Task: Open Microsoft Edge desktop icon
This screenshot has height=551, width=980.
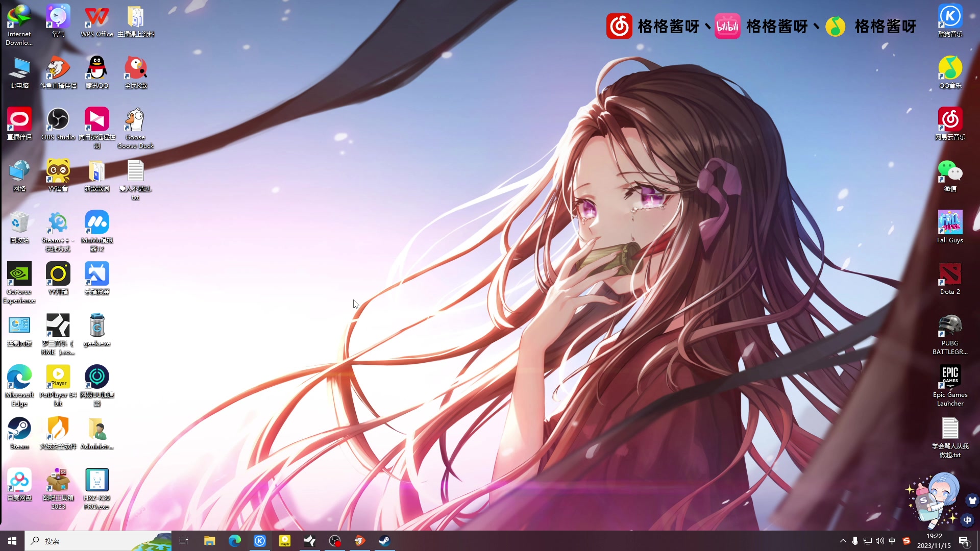Action: pyautogui.click(x=19, y=385)
